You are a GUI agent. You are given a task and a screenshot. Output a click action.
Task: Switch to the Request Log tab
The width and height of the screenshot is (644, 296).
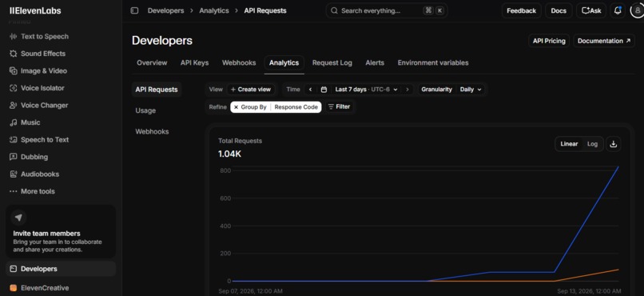pos(332,63)
